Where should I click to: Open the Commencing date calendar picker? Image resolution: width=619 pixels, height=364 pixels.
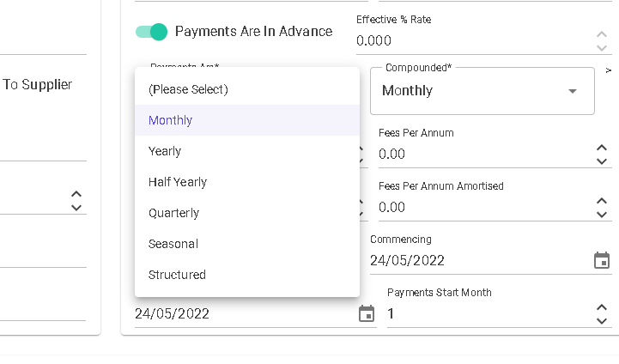coord(602,261)
